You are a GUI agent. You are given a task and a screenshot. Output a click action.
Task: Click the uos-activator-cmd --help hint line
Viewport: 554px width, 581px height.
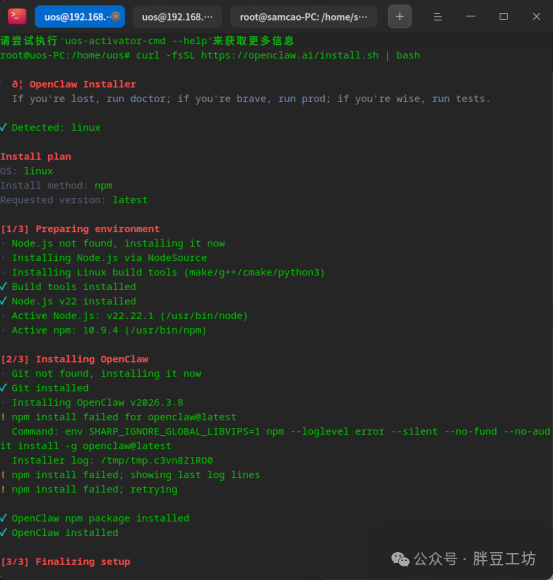(x=147, y=41)
